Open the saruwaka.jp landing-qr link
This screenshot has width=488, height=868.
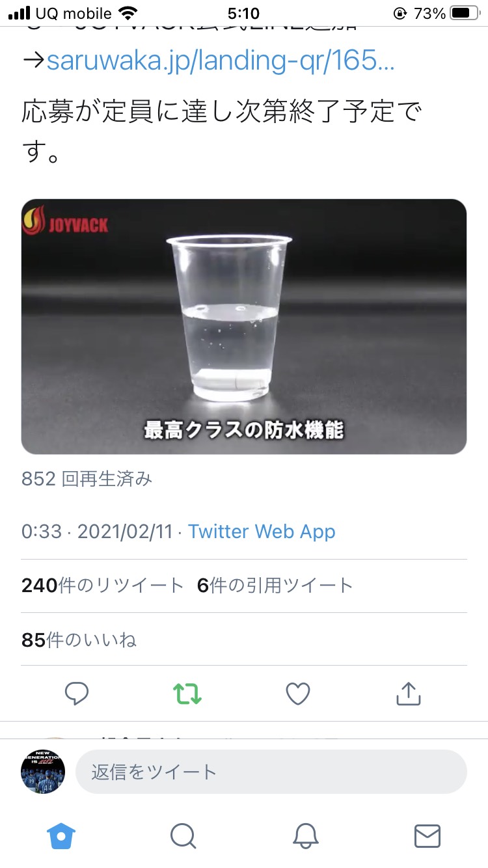click(221, 61)
